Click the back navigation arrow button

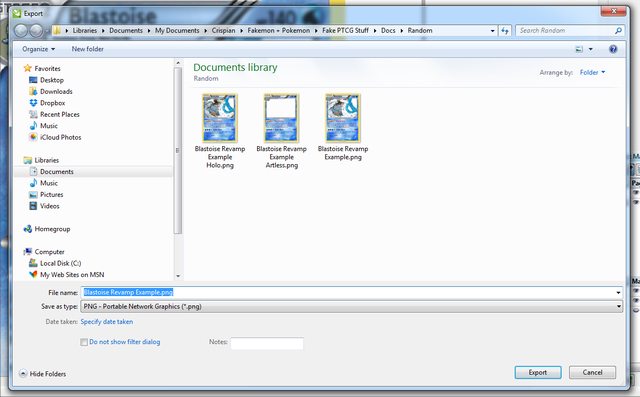(x=21, y=31)
